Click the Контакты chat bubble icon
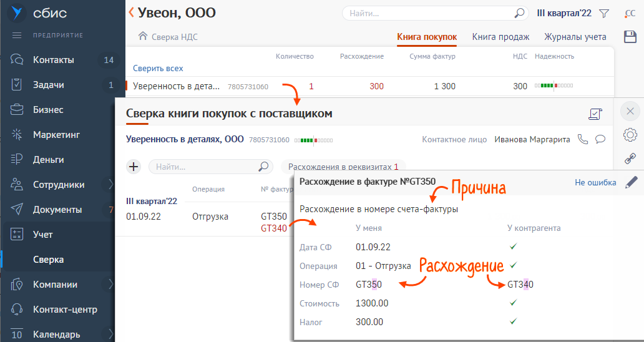 click(x=17, y=60)
